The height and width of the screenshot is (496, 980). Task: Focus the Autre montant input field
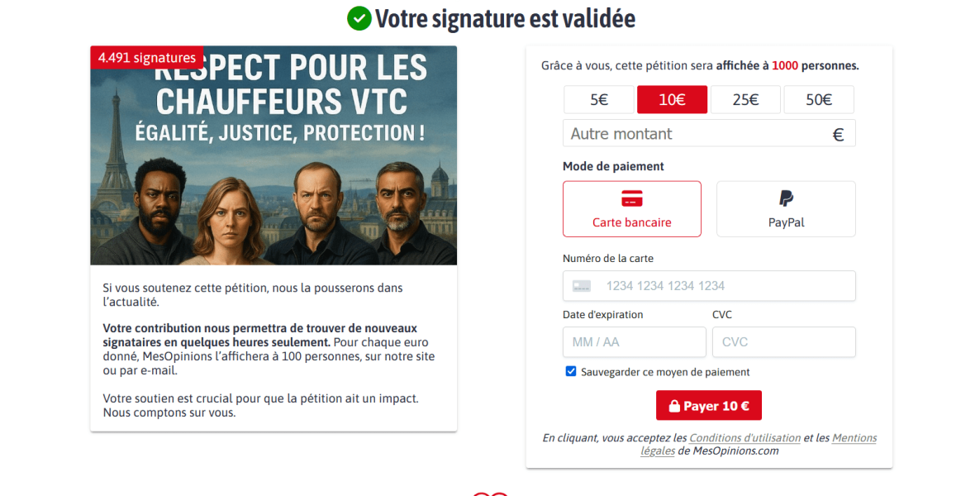pos(709,133)
